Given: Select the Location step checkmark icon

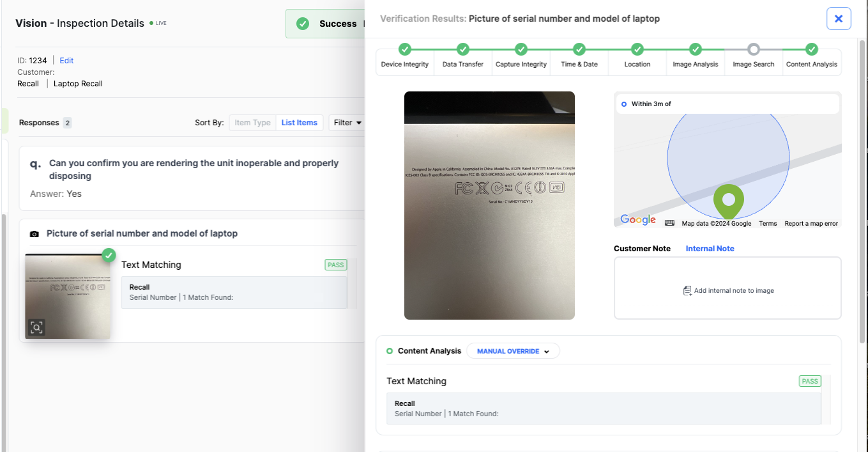Looking at the screenshot, I should 637,49.
